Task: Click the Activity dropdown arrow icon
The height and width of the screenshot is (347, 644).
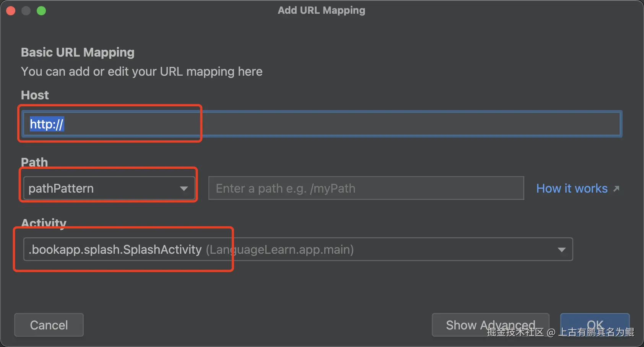Action: point(561,250)
